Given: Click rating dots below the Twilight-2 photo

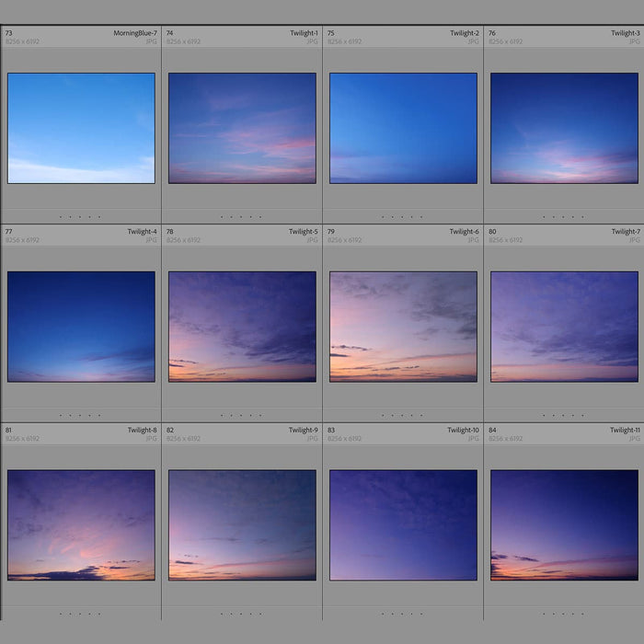Looking at the screenshot, I should point(402,217).
